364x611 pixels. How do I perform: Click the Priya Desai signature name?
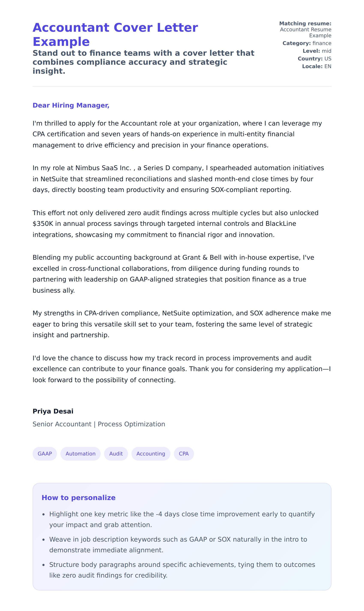[x=53, y=411]
